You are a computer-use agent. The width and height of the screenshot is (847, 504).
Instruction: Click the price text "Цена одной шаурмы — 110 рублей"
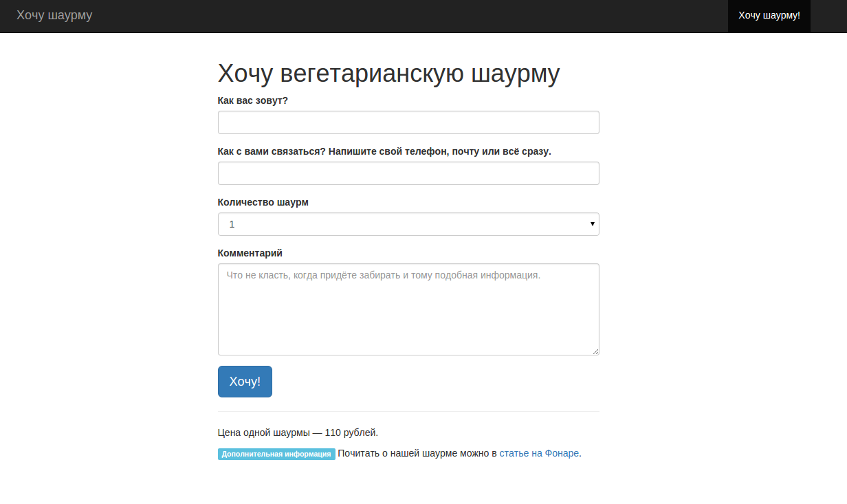(x=298, y=432)
